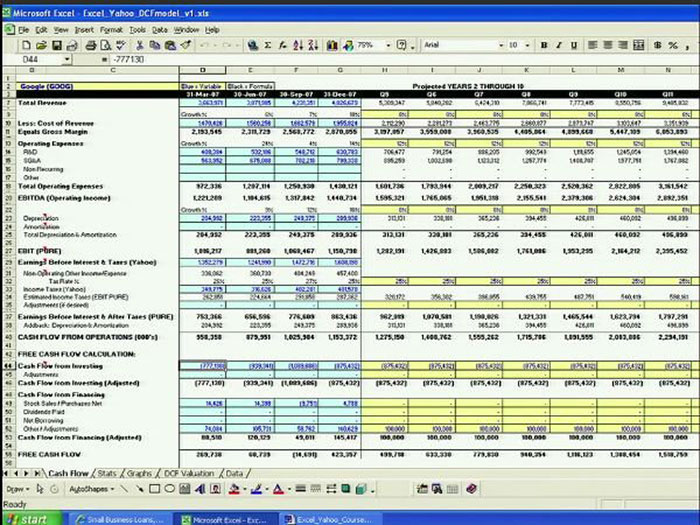
Task: Open the Paste Function fx icon
Action: tap(283, 45)
